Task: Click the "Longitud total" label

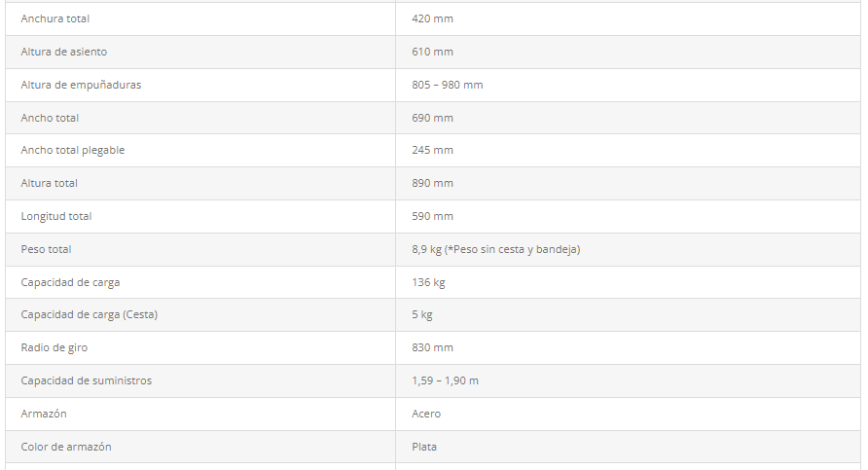Action: (x=55, y=216)
